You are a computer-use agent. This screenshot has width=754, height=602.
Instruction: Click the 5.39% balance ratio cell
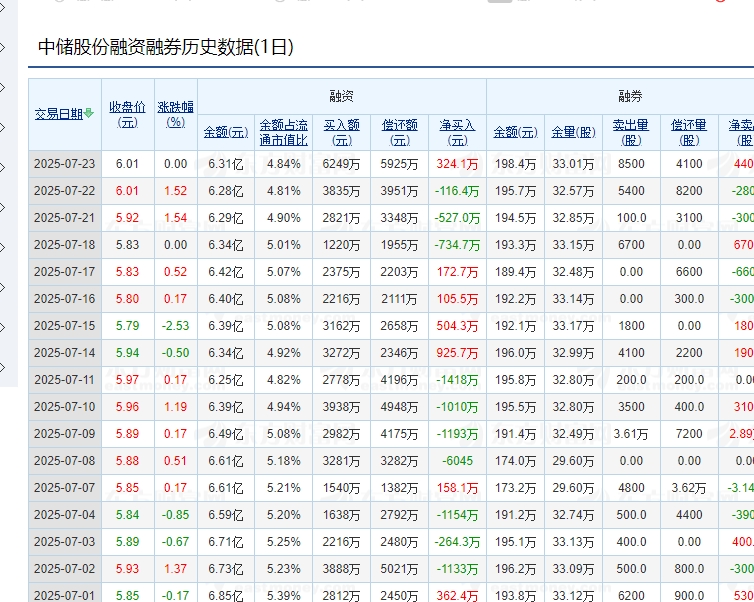point(284,595)
